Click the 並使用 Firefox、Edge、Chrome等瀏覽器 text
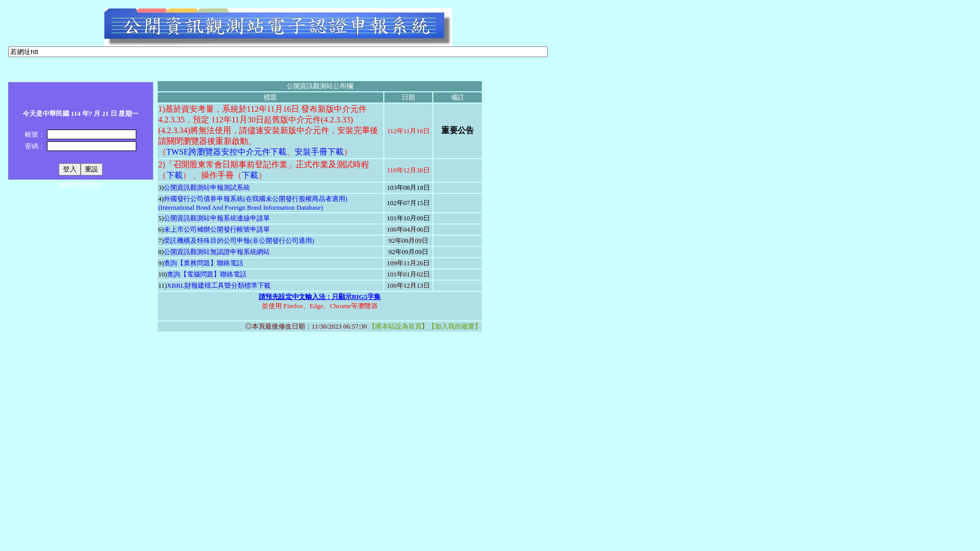Viewport: 980px width, 551px height. coord(320,306)
